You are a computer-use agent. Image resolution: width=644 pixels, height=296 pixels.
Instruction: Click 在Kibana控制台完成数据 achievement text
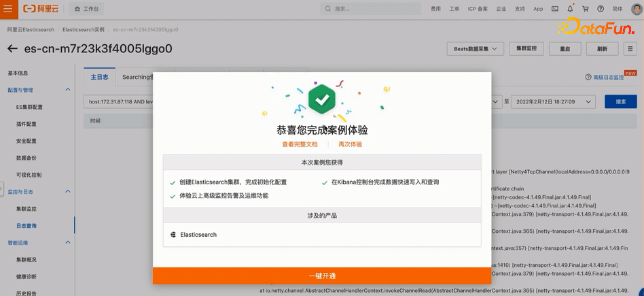pyautogui.click(x=385, y=182)
